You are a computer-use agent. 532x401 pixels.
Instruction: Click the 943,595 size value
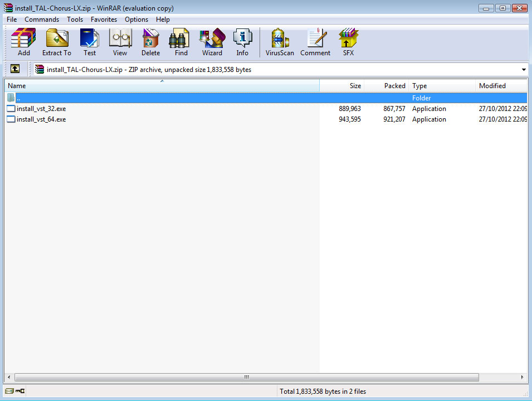click(349, 119)
